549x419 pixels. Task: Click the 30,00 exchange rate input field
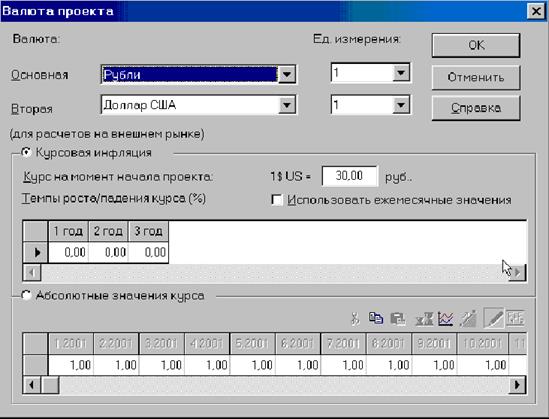point(350,176)
